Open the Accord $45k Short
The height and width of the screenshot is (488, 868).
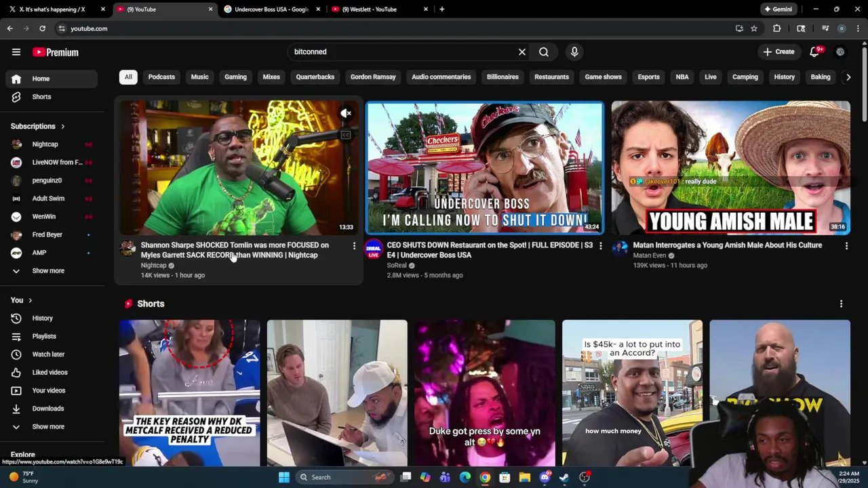coord(632,393)
